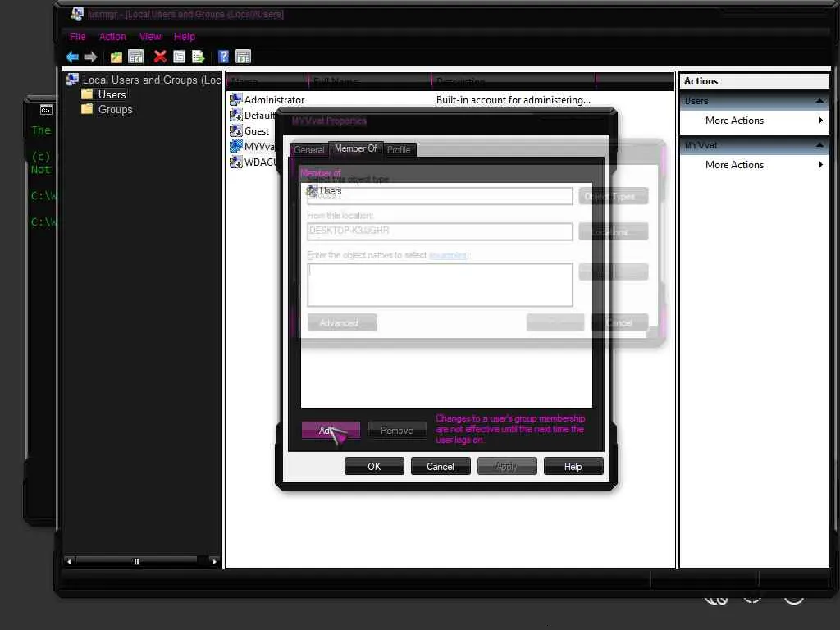Select the Member Of tab
Screen dimensions: 840x630
click(x=356, y=148)
